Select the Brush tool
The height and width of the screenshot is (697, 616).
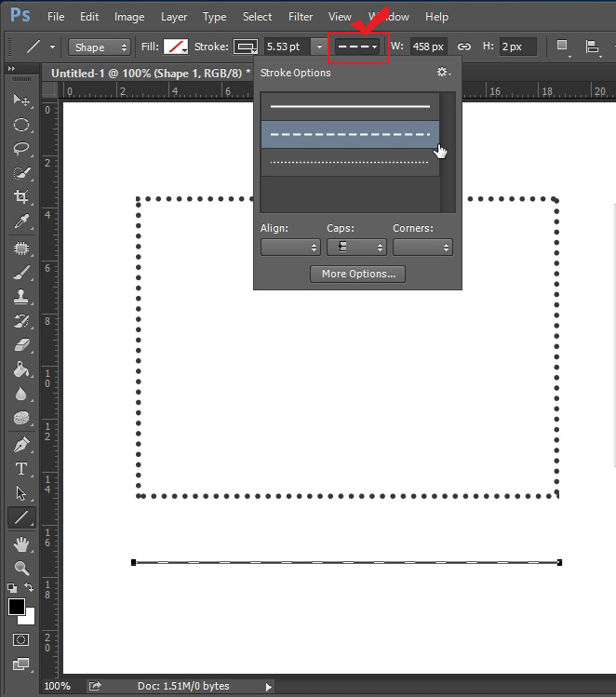pyautogui.click(x=21, y=273)
